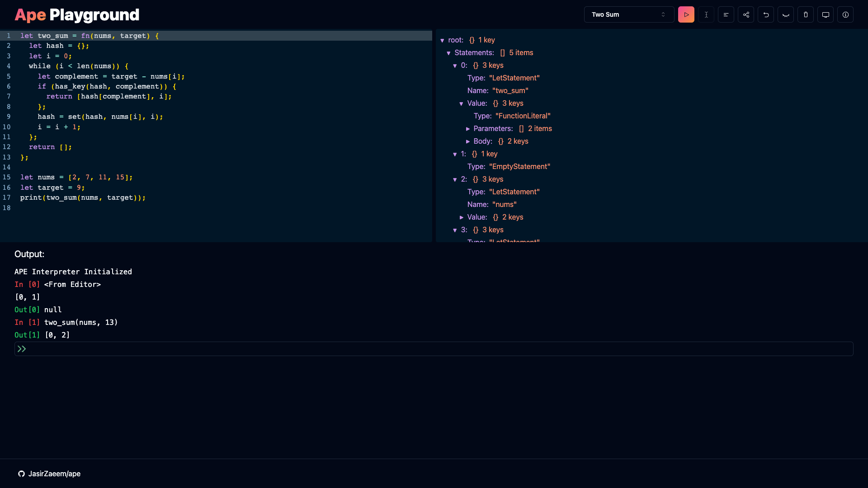Reset the editor with the undo icon
The image size is (868, 488).
click(x=766, y=14)
